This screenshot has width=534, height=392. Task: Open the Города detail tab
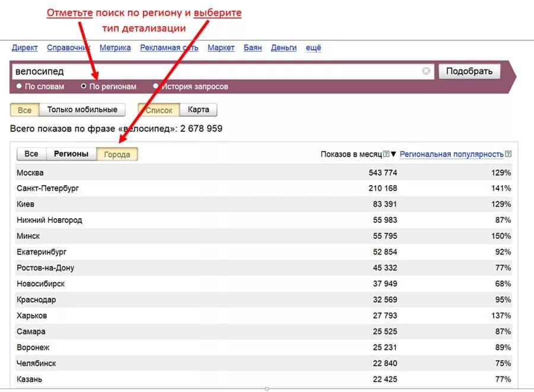point(117,154)
